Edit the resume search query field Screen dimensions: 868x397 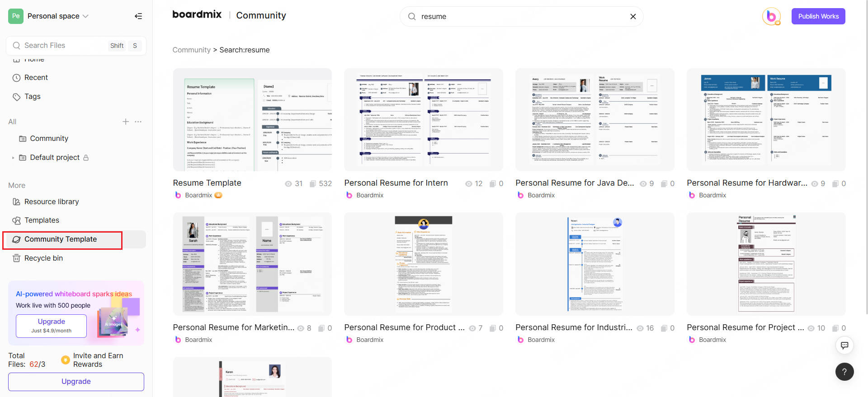pyautogui.click(x=522, y=16)
